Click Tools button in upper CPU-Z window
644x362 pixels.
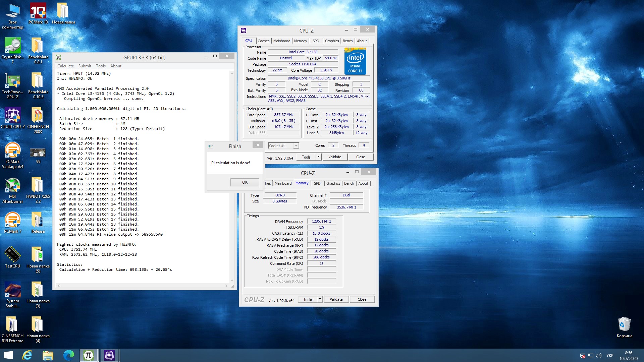306,157
